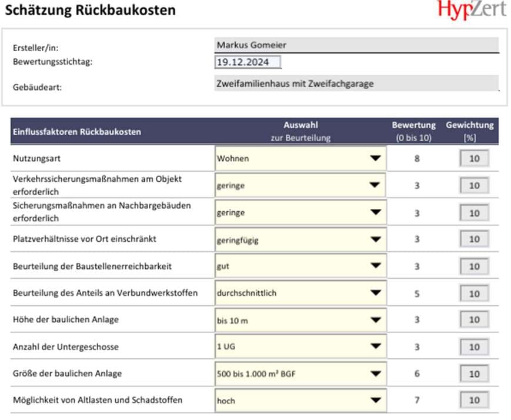511x420 pixels.
Task: Expand Altlasten und Schadstoffen 'hoch' dropdown
Action: tap(375, 401)
